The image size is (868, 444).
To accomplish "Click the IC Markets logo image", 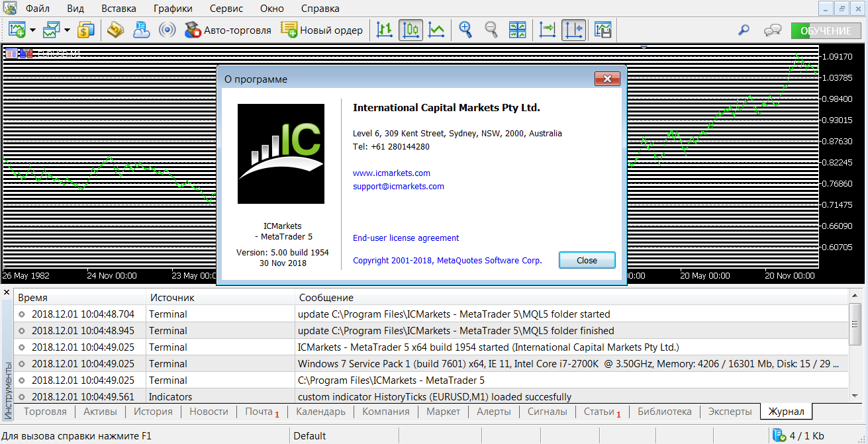I will point(281,154).
